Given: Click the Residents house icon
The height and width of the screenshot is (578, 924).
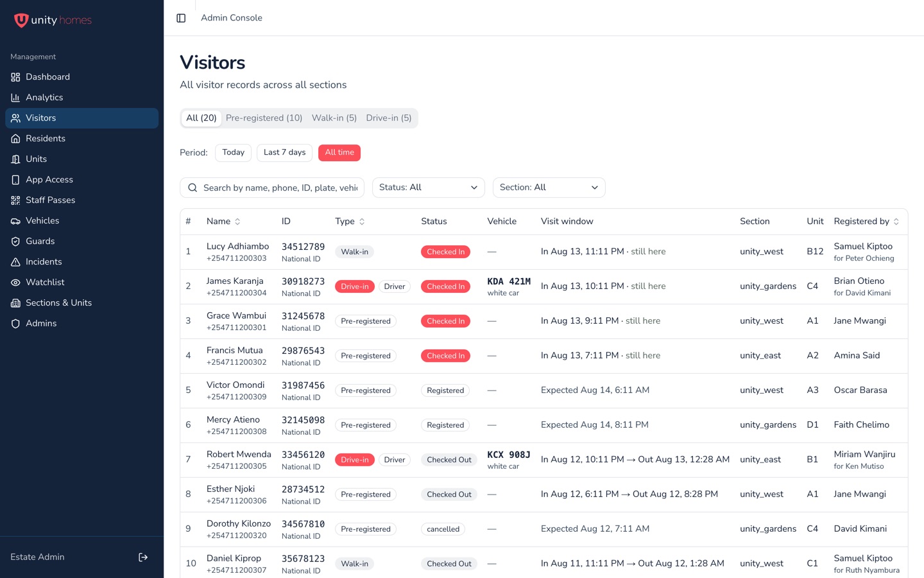Looking at the screenshot, I should [x=15, y=139].
